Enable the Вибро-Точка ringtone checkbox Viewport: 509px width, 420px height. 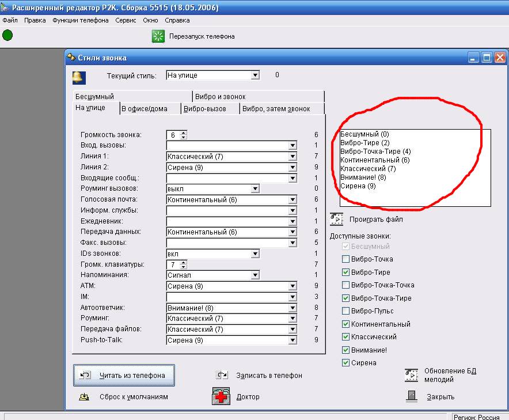tap(345, 259)
